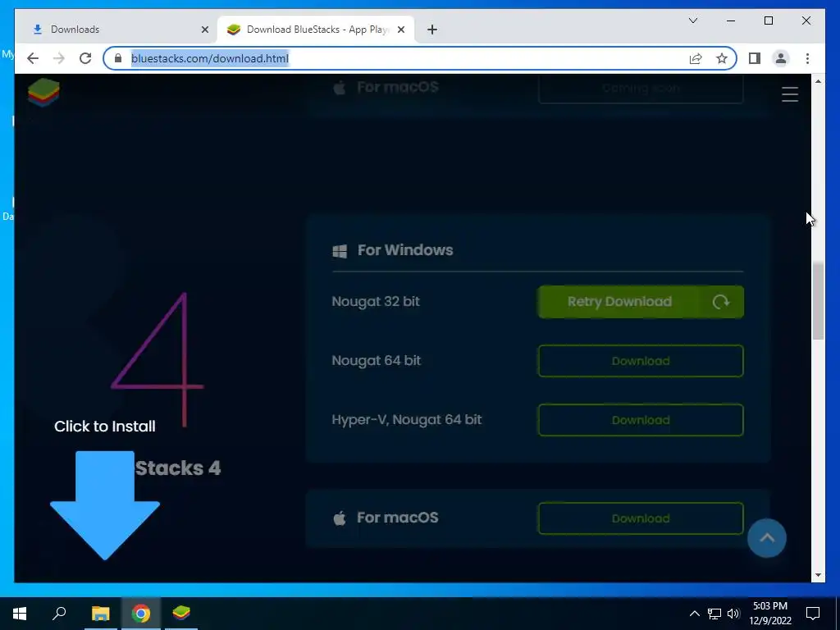The height and width of the screenshot is (630, 840).
Task: Click the BlueStacks logo on the page
Action: (x=44, y=92)
